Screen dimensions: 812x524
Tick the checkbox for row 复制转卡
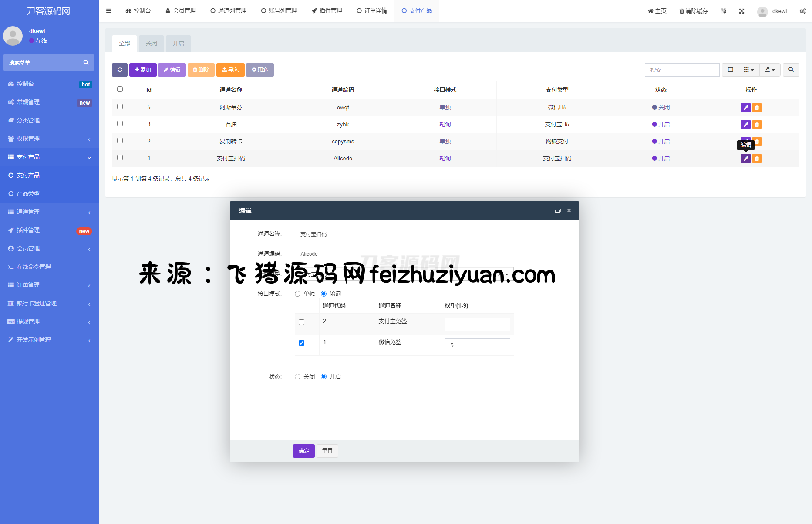coord(120,141)
